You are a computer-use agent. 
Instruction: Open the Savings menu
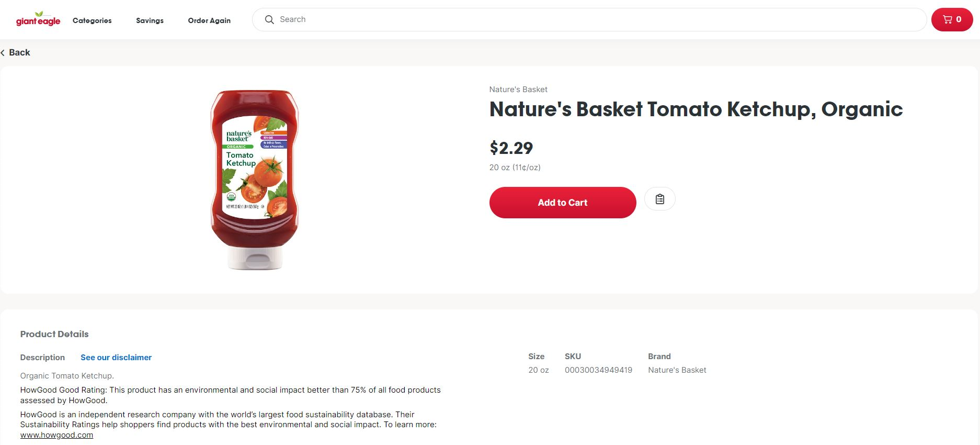click(150, 20)
